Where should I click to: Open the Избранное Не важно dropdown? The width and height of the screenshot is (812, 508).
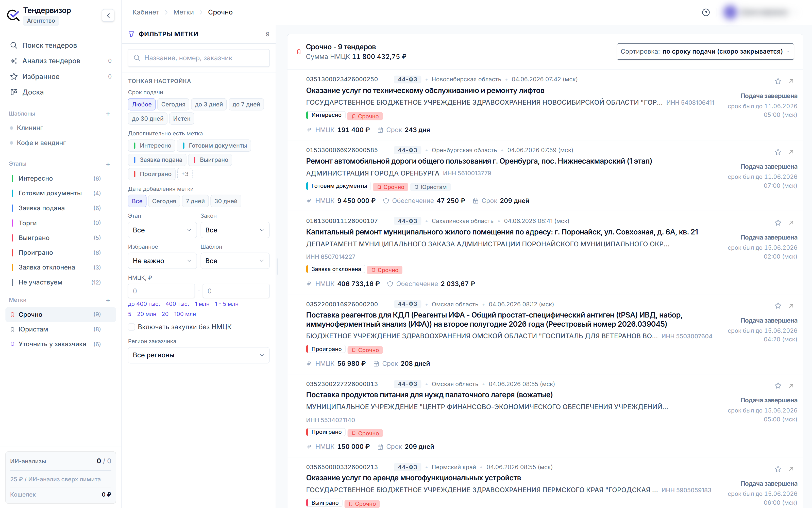pos(162,261)
